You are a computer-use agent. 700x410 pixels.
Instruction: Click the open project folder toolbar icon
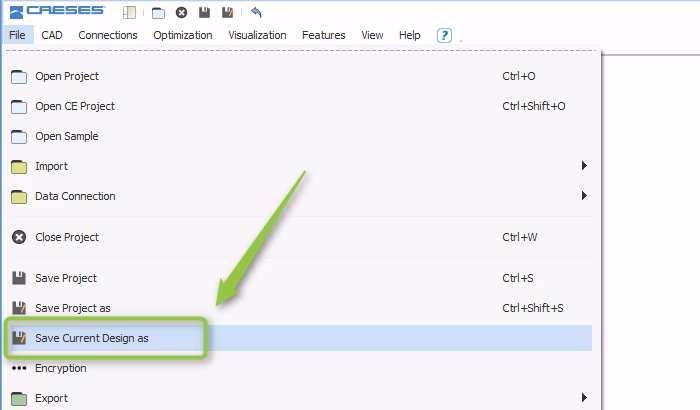[158, 13]
